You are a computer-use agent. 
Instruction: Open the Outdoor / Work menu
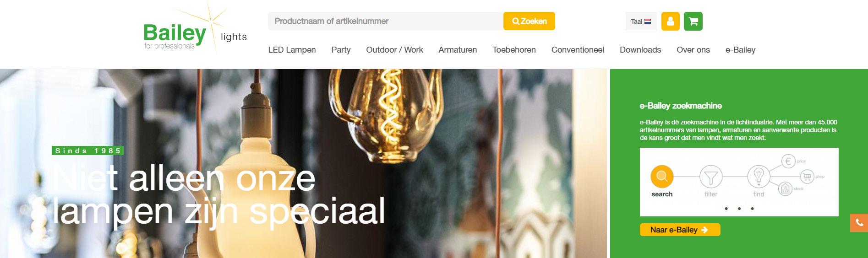pos(394,50)
